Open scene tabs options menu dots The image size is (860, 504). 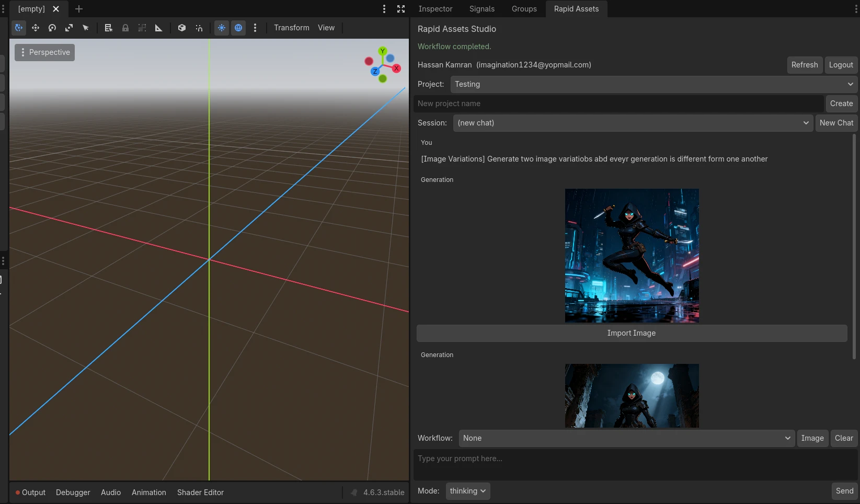pyautogui.click(x=384, y=9)
